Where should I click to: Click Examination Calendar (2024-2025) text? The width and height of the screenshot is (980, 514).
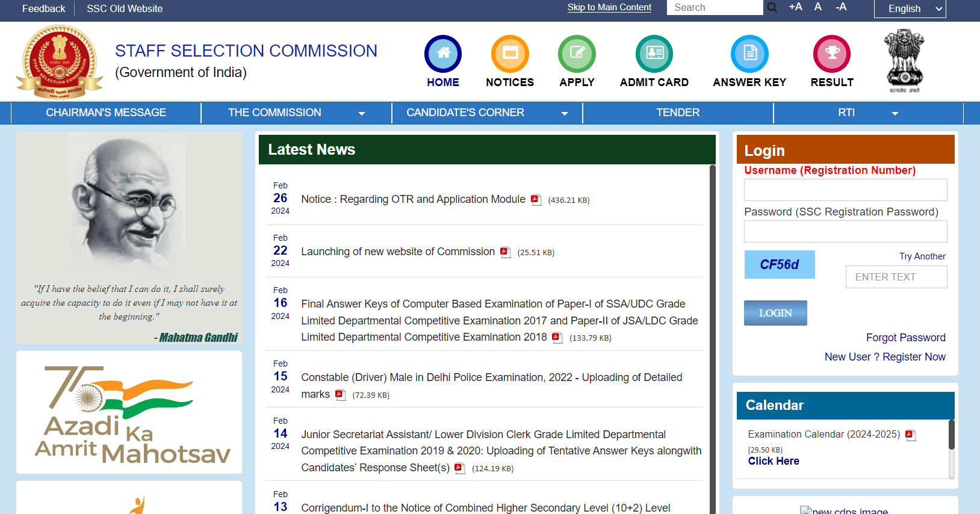pyautogui.click(x=824, y=434)
